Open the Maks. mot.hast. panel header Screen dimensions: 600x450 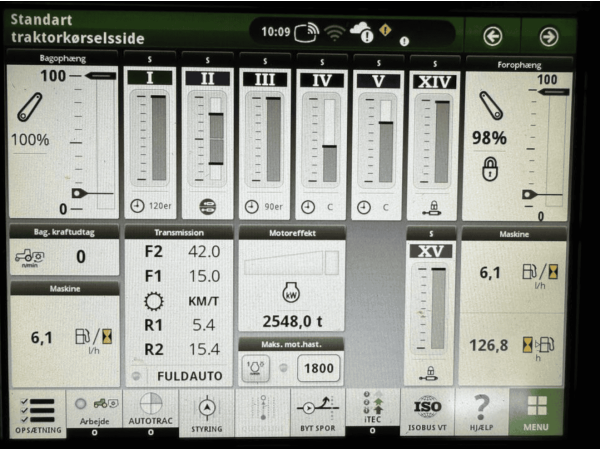pyautogui.click(x=291, y=344)
